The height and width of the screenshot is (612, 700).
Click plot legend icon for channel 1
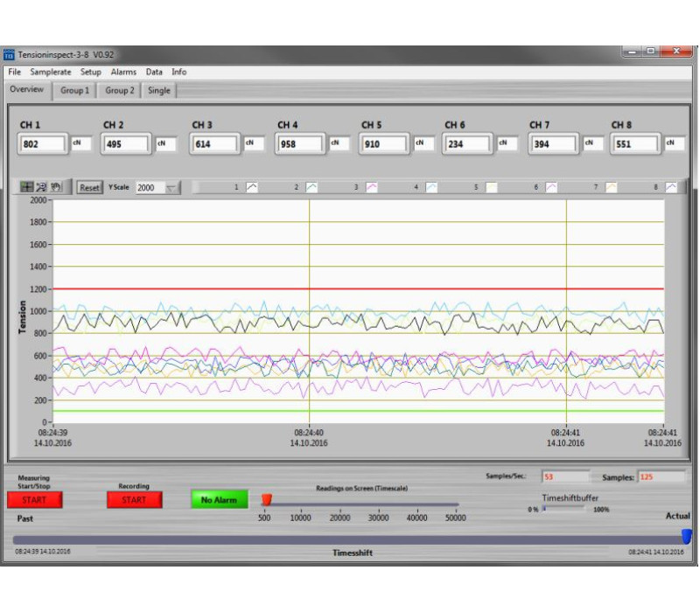click(x=252, y=187)
